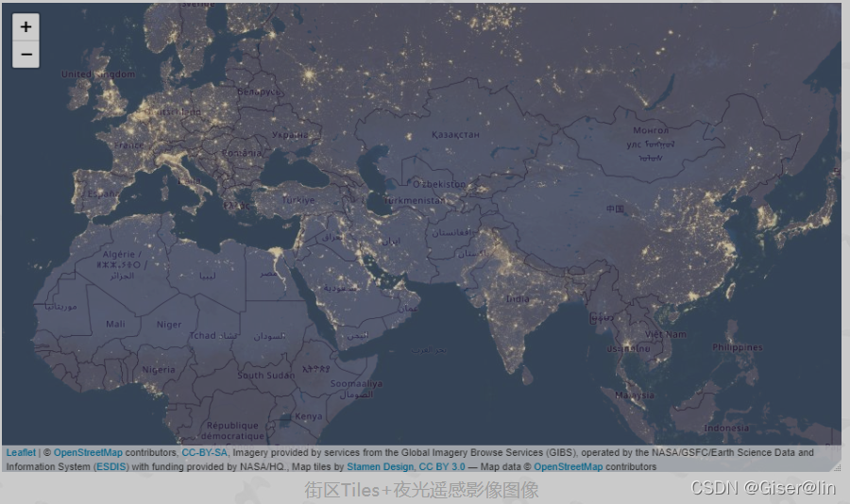Click the Kenya label on map
Screen dimensions: 850x504
309,416
